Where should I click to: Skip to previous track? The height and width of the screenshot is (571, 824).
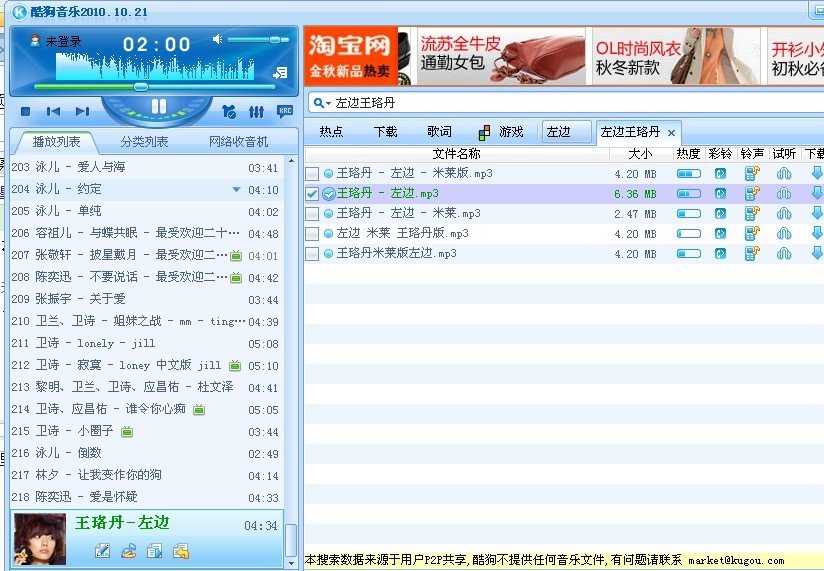pyautogui.click(x=53, y=111)
